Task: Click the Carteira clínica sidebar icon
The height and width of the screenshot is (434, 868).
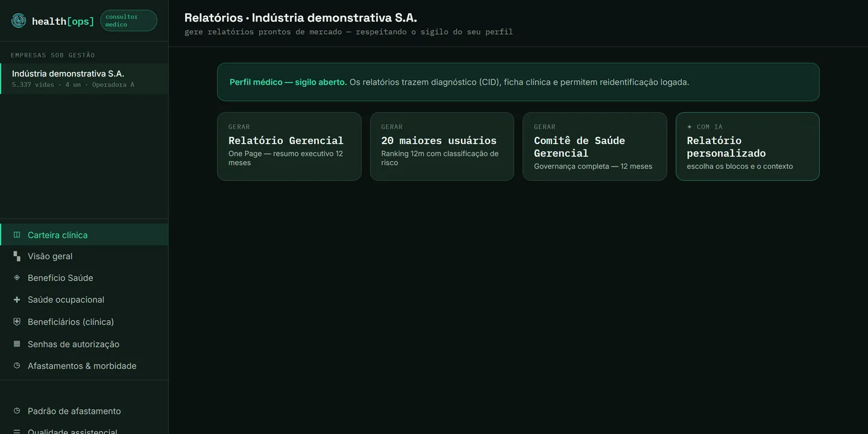Action: pyautogui.click(x=17, y=235)
